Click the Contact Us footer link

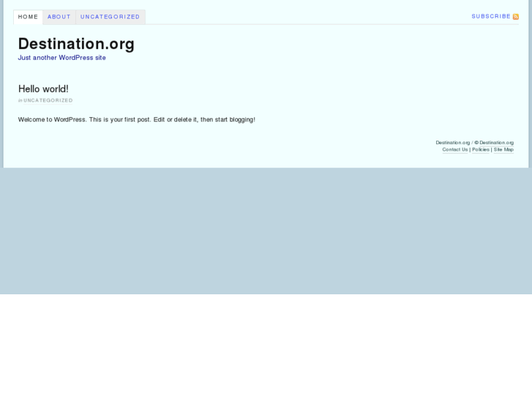[455, 149]
